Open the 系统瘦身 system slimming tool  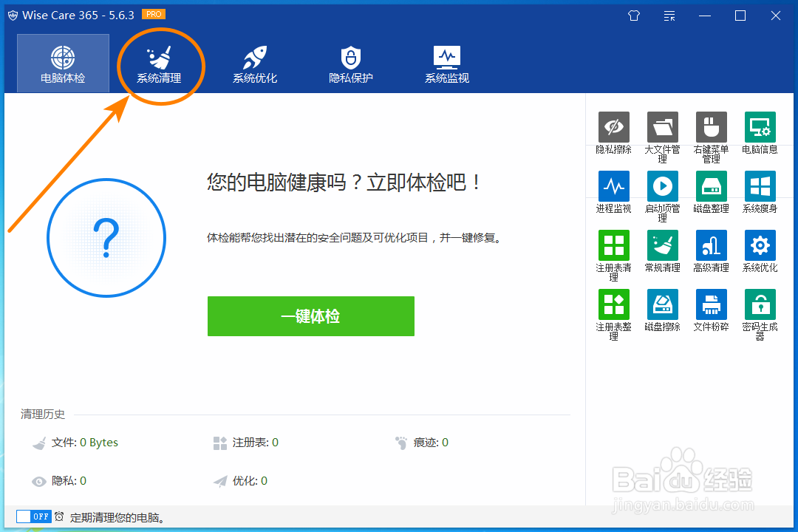tap(760, 186)
